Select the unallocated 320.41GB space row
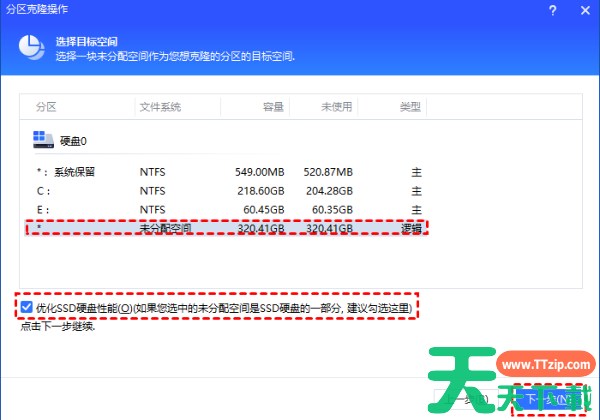The height and width of the screenshot is (420, 600). click(227, 228)
